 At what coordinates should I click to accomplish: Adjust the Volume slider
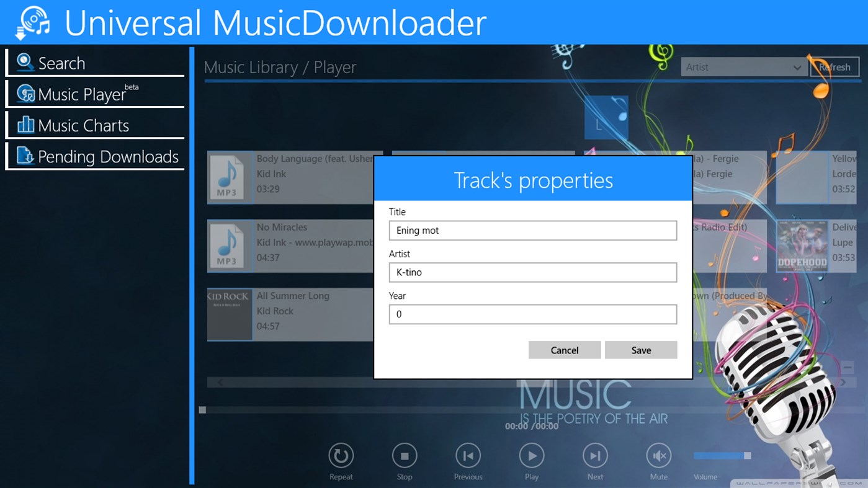pos(723,456)
